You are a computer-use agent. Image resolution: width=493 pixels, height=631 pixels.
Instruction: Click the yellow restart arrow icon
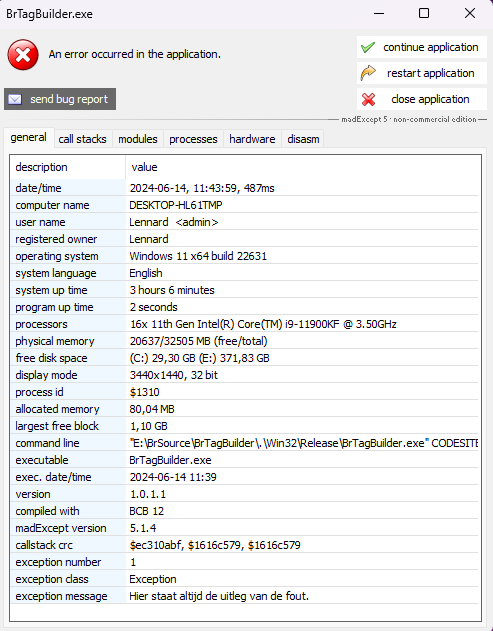click(x=368, y=73)
